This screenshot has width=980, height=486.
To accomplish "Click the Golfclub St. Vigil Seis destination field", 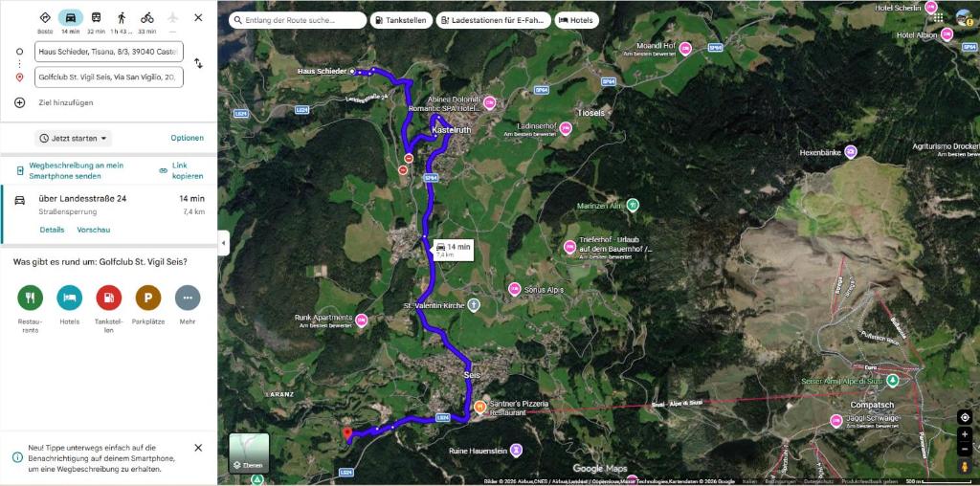I will (109, 77).
